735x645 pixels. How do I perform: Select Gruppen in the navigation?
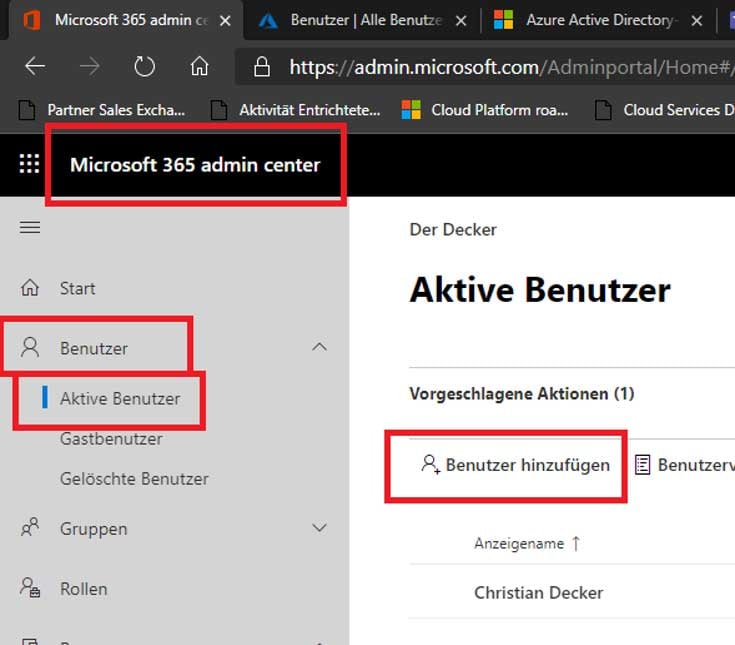(x=94, y=529)
